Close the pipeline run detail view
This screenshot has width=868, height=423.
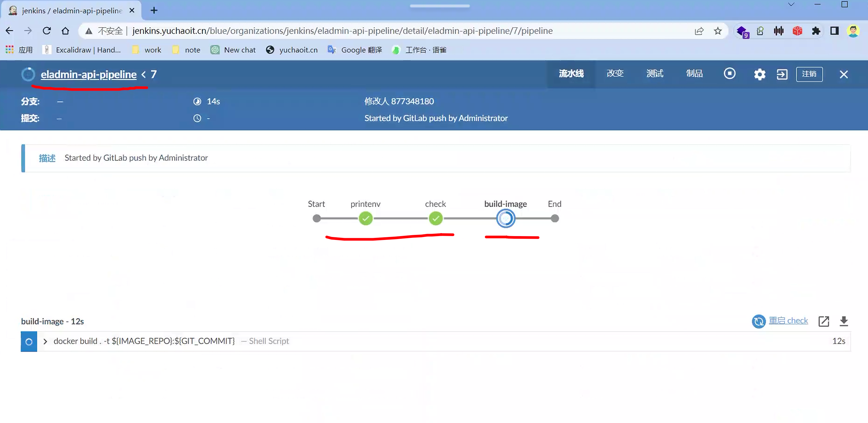tap(843, 74)
